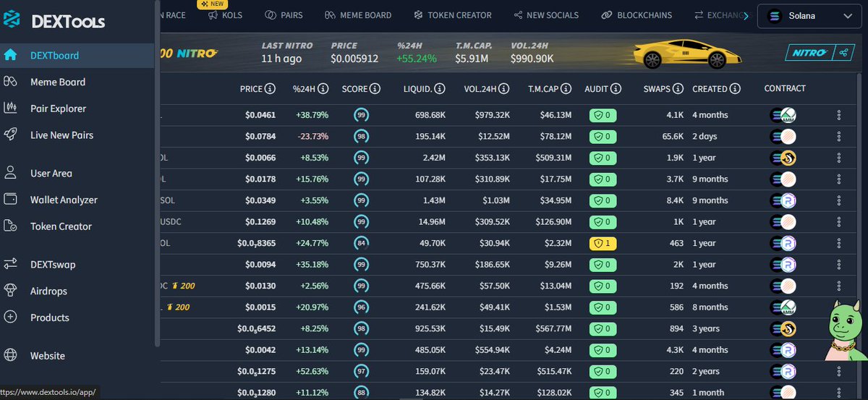Open options menu for the $0.0461 row

tap(839, 115)
